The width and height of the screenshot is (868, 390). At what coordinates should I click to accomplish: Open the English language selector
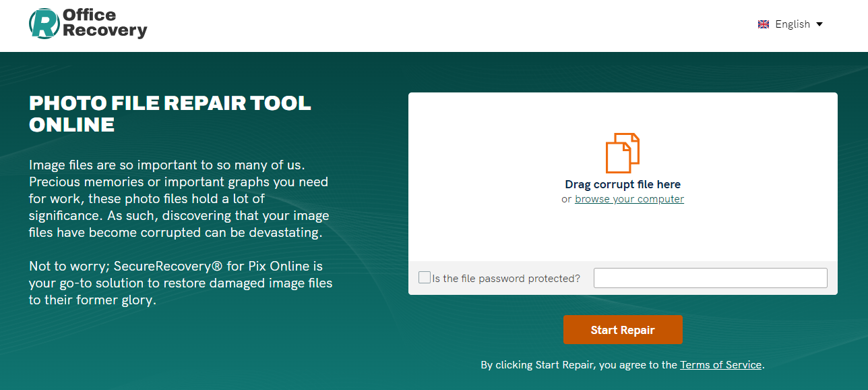[792, 24]
